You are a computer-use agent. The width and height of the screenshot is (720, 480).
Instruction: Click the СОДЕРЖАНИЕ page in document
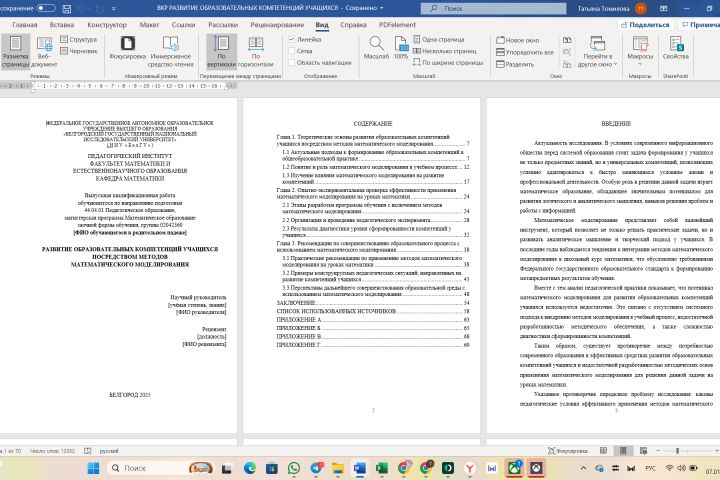coord(361,265)
